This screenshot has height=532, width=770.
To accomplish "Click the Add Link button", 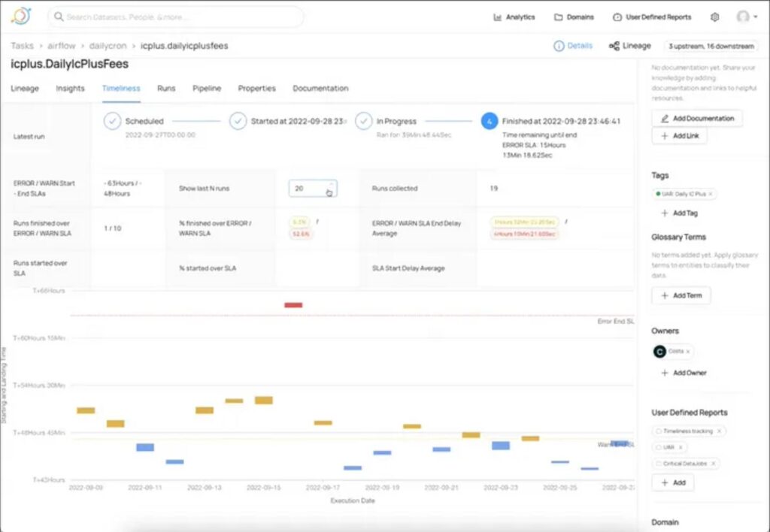I will [x=680, y=136].
